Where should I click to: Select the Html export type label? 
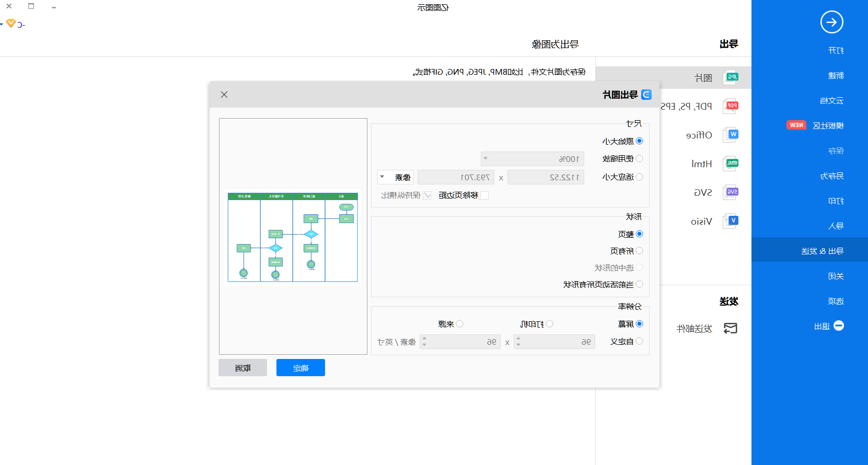click(x=702, y=164)
